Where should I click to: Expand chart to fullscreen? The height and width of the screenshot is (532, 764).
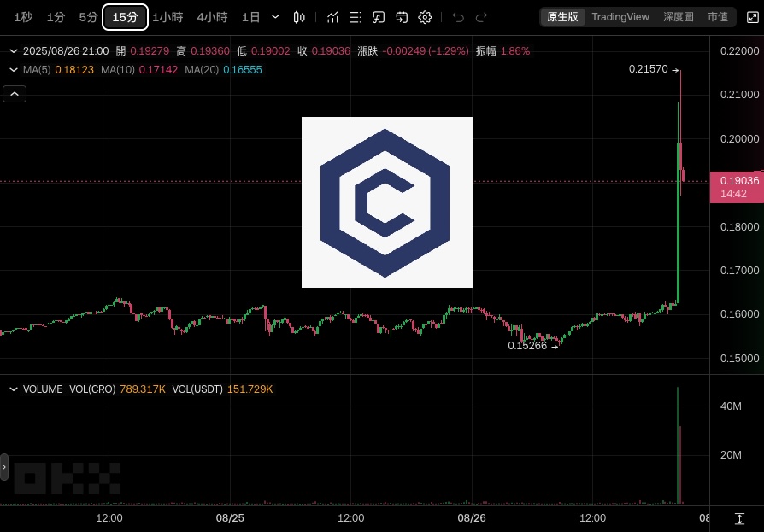753,18
